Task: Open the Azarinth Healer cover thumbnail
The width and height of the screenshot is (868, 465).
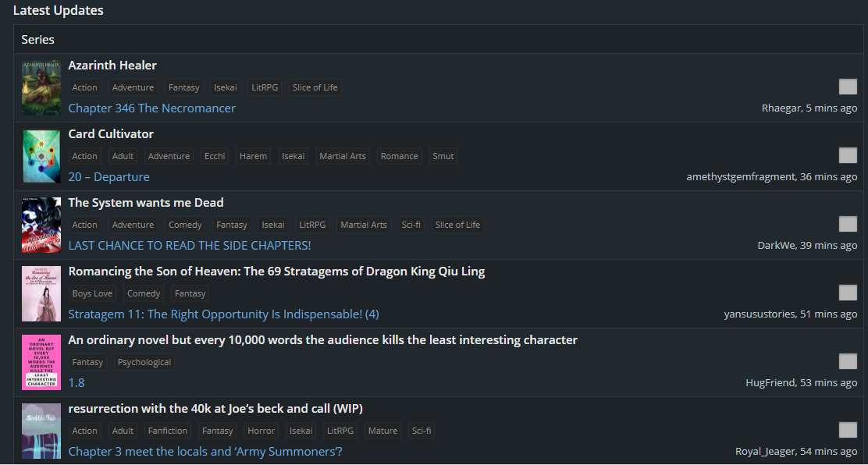Action: (41, 87)
